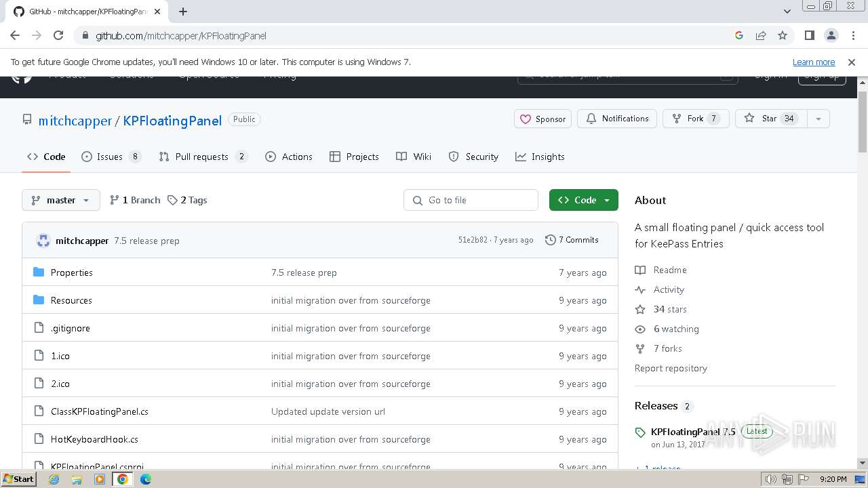Open File Explorer from taskbar
Viewport: 868px width, 488px height.
[77, 479]
